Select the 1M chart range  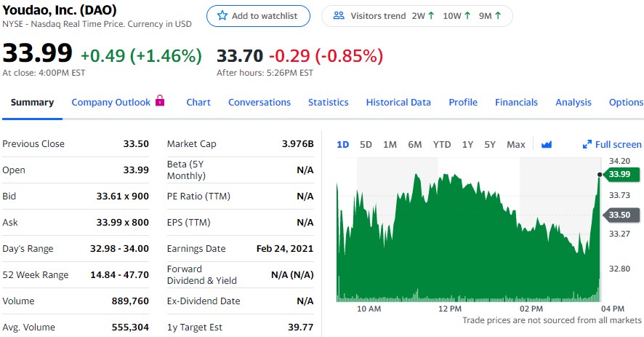pyautogui.click(x=390, y=144)
